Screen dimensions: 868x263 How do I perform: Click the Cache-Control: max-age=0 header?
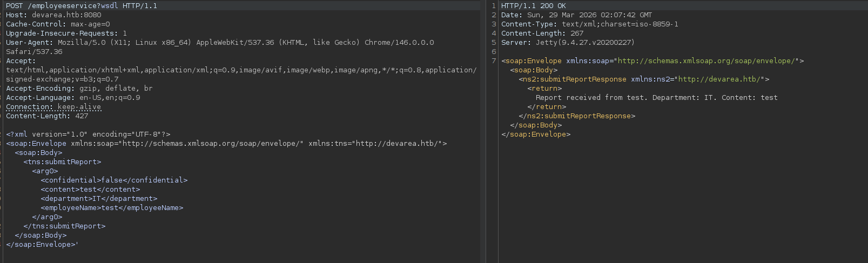coord(58,24)
